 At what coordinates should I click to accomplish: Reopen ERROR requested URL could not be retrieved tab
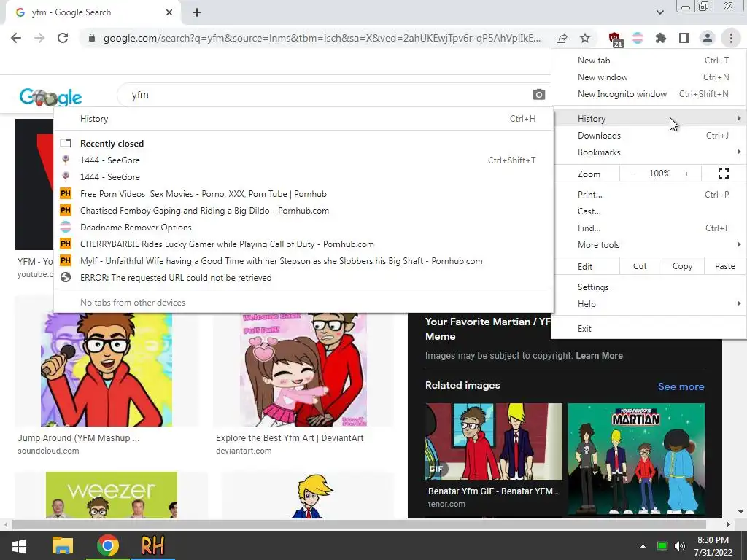click(303, 278)
